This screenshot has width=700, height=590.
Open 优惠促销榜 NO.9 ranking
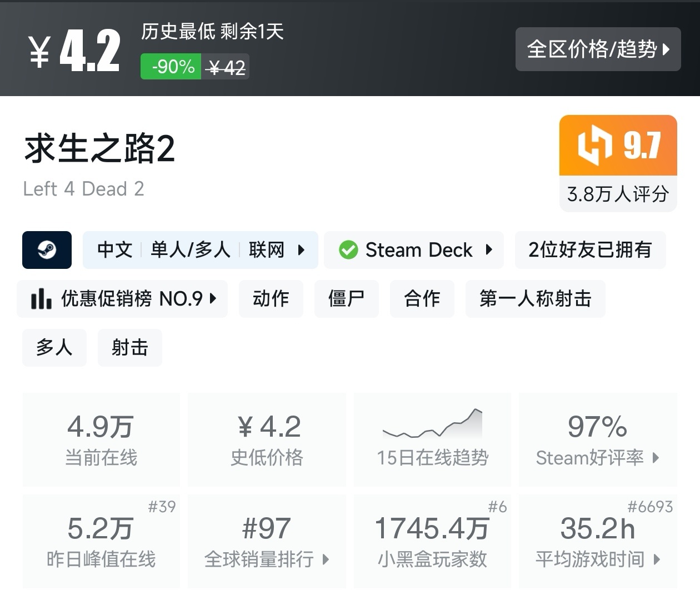(122, 299)
